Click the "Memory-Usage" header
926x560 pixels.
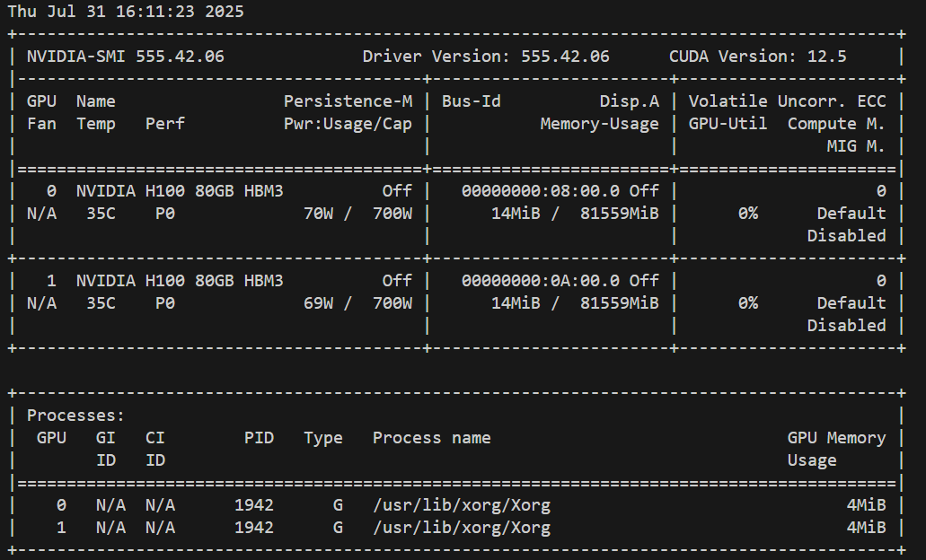coord(599,124)
